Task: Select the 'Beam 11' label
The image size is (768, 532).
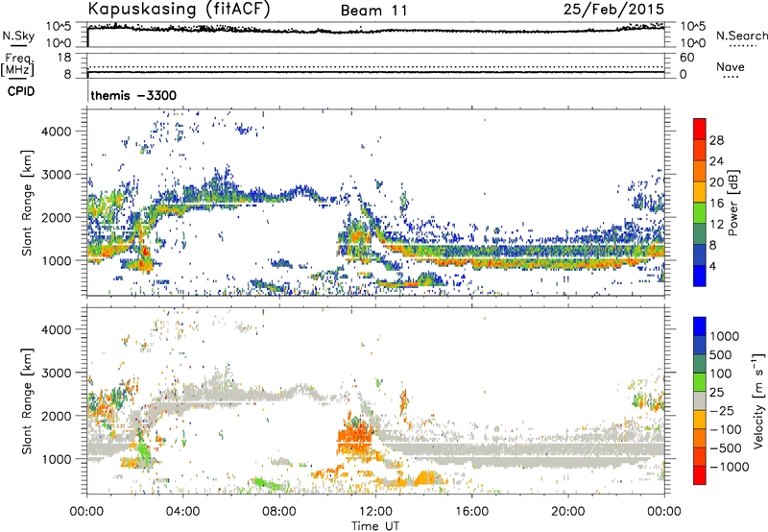Action: (373, 11)
